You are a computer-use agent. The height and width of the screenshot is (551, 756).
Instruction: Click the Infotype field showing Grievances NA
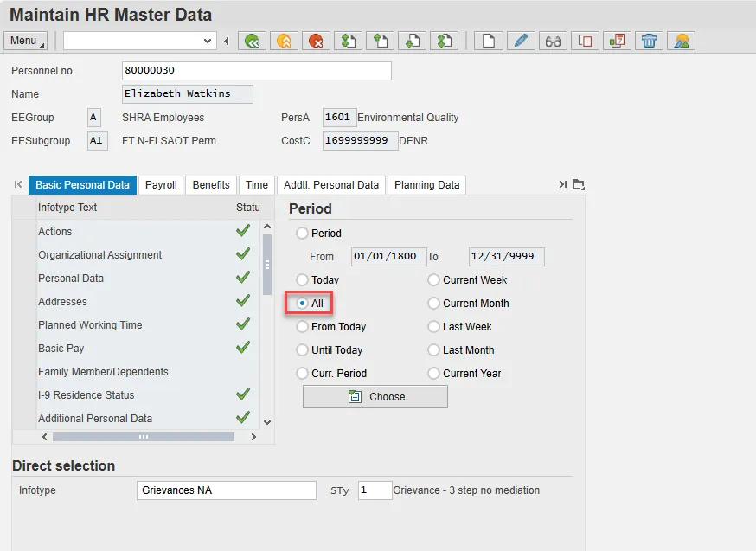pos(227,490)
